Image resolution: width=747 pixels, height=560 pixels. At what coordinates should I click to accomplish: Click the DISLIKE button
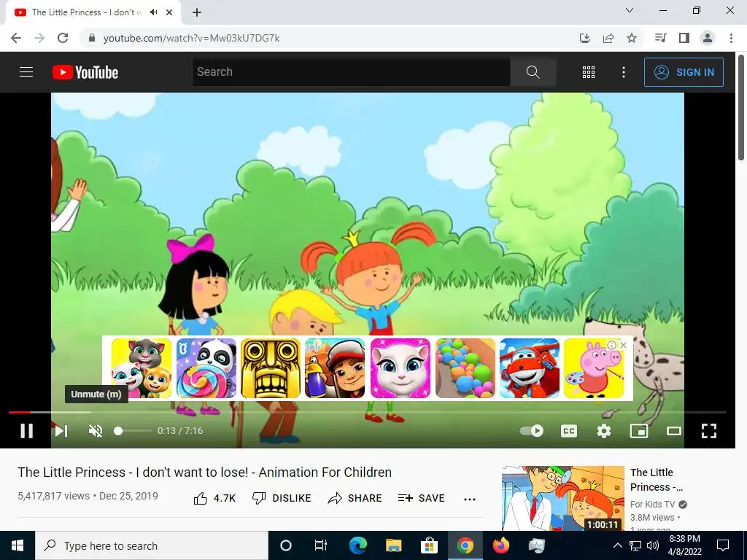pyautogui.click(x=281, y=498)
